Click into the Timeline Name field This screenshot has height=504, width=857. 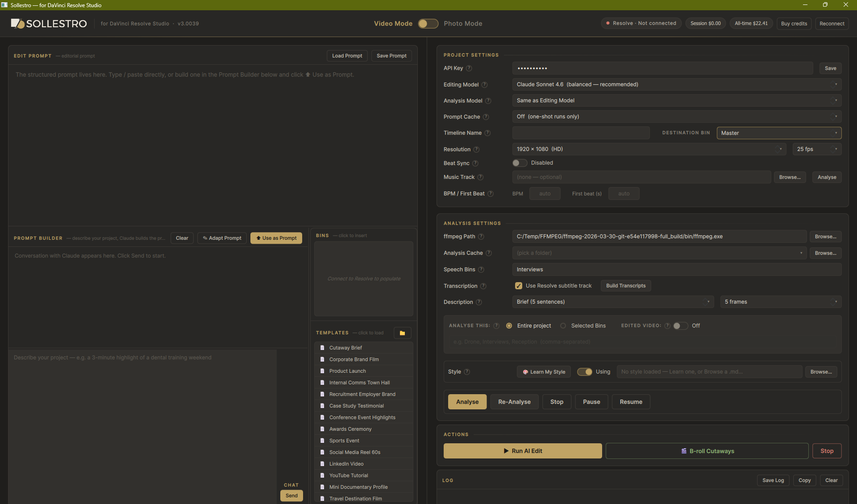(x=581, y=133)
